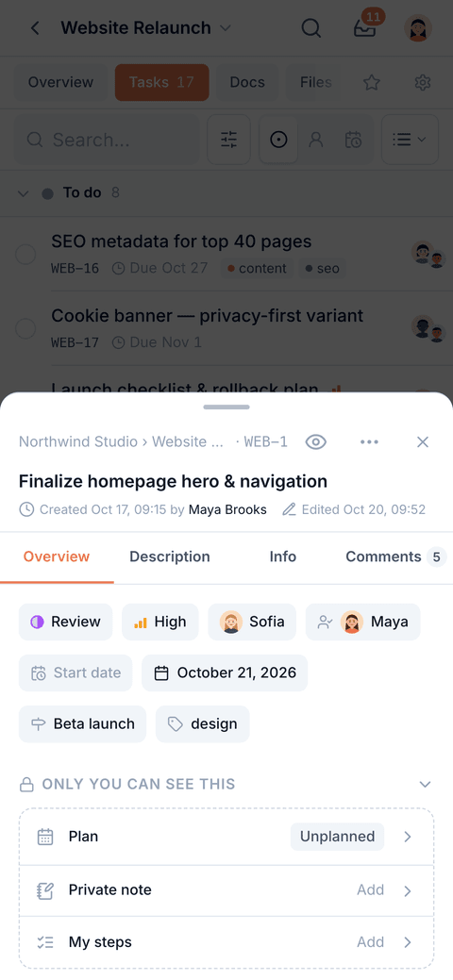
Task: Grab the bottom sheet drag handle
Action: click(226, 407)
